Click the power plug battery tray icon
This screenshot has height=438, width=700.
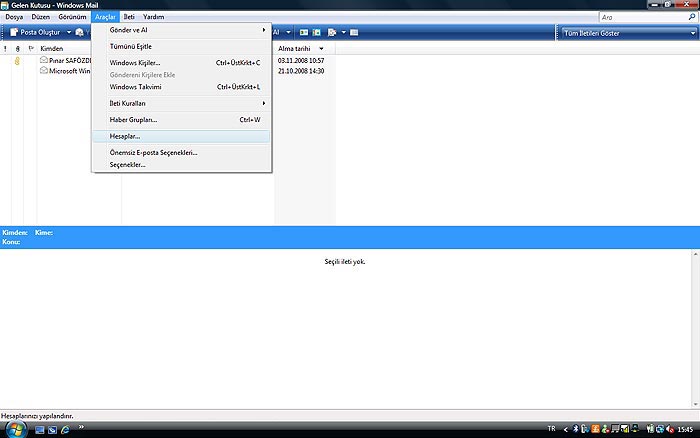click(x=650, y=429)
